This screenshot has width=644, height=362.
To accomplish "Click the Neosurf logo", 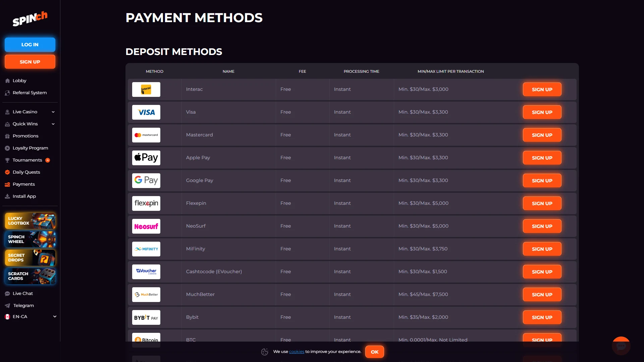I will pos(146,226).
